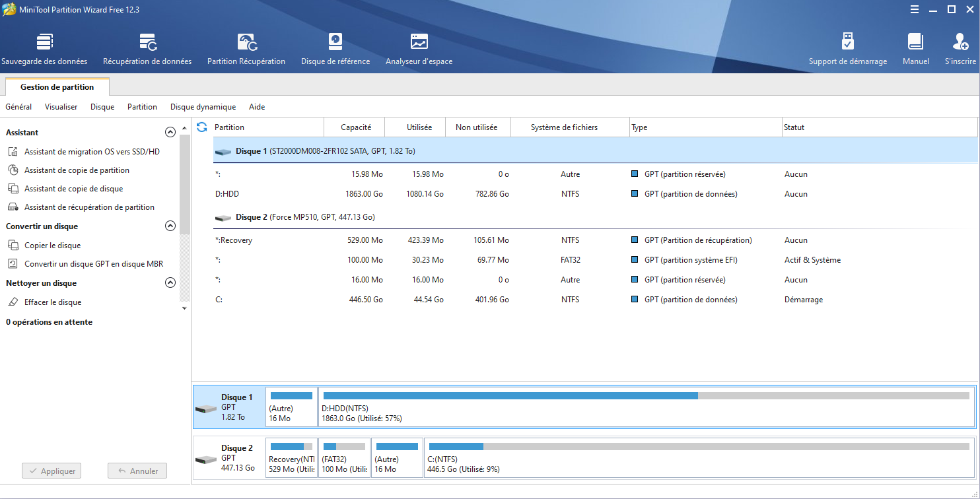The width and height of the screenshot is (980, 499).
Task: Select the Disque 1 header row
Action: [x=595, y=151]
